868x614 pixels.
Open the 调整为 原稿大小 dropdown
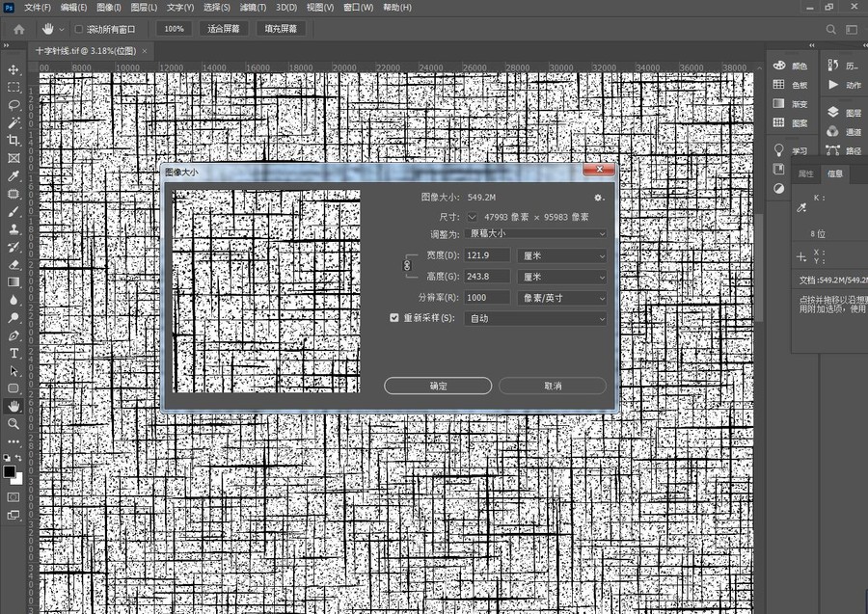pos(535,234)
